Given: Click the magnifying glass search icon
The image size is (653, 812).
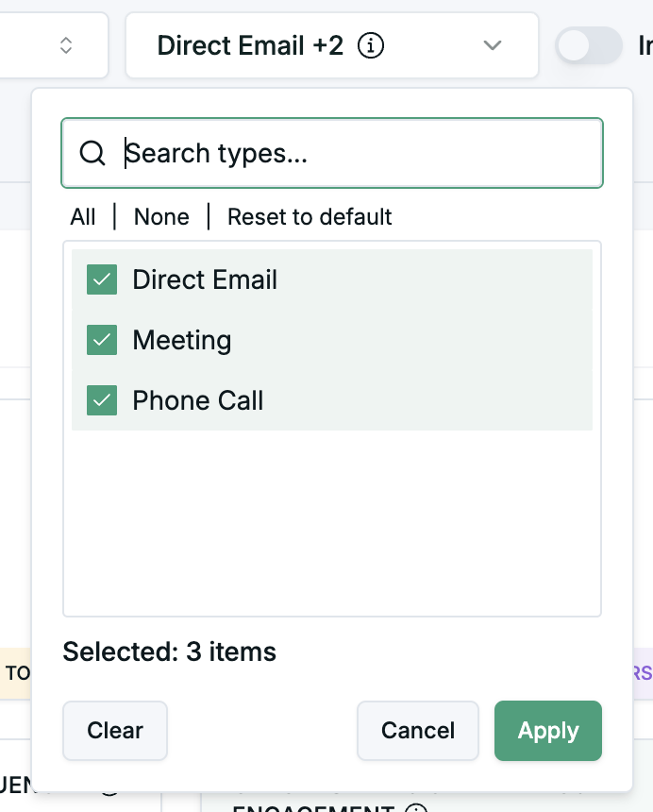Looking at the screenshot, I should [92, 153].
